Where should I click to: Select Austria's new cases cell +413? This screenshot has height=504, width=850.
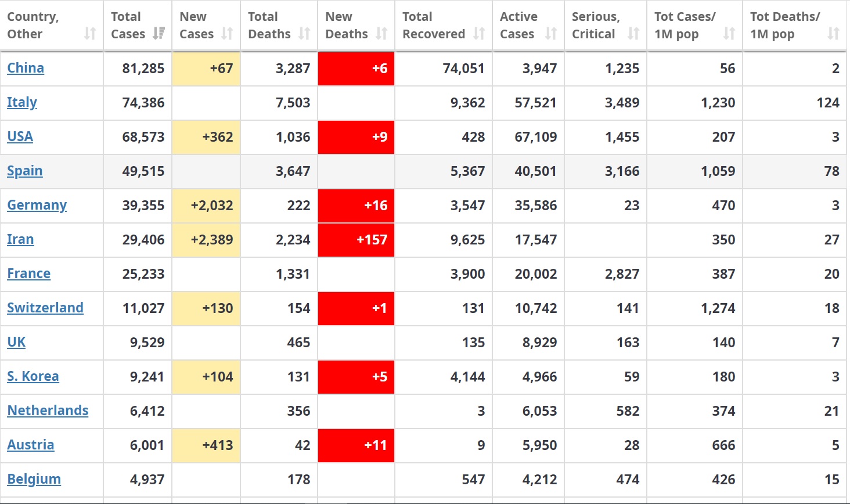tap(206, 445)
